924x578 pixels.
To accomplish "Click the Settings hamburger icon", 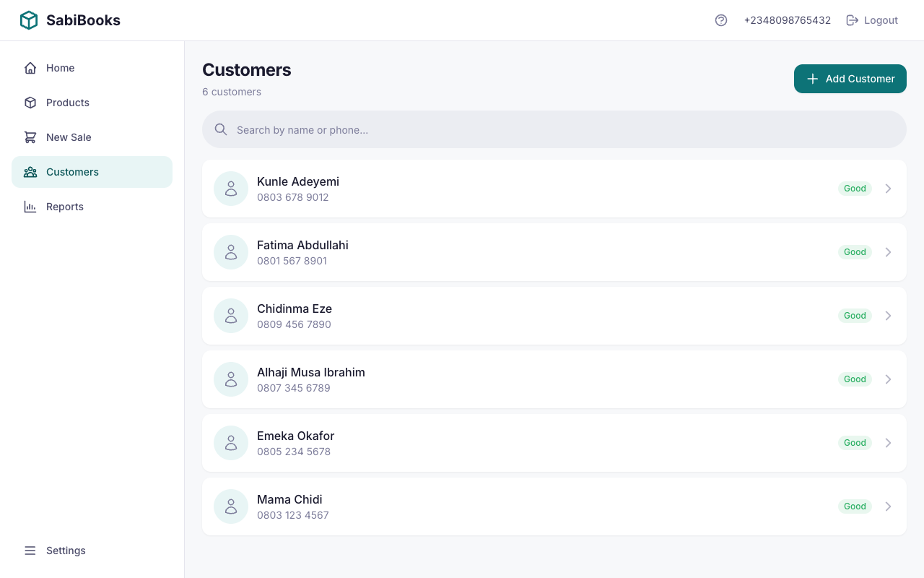I will pos(30,551).
